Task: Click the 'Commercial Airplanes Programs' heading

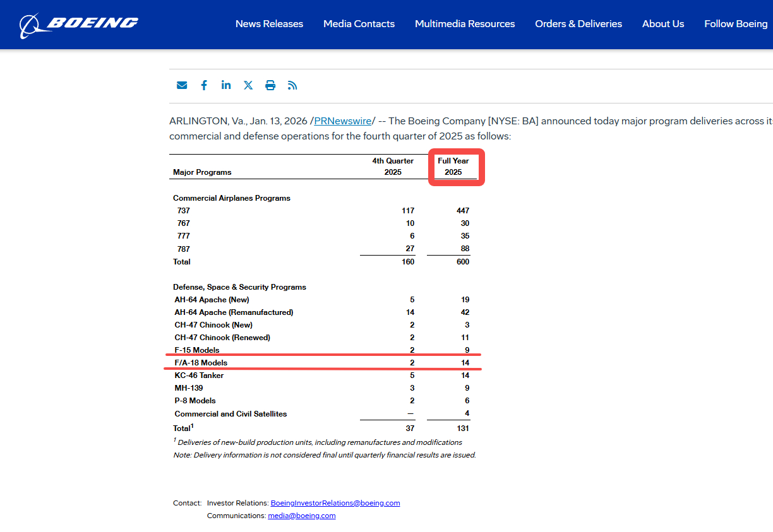Action: [x=232, y=198]
